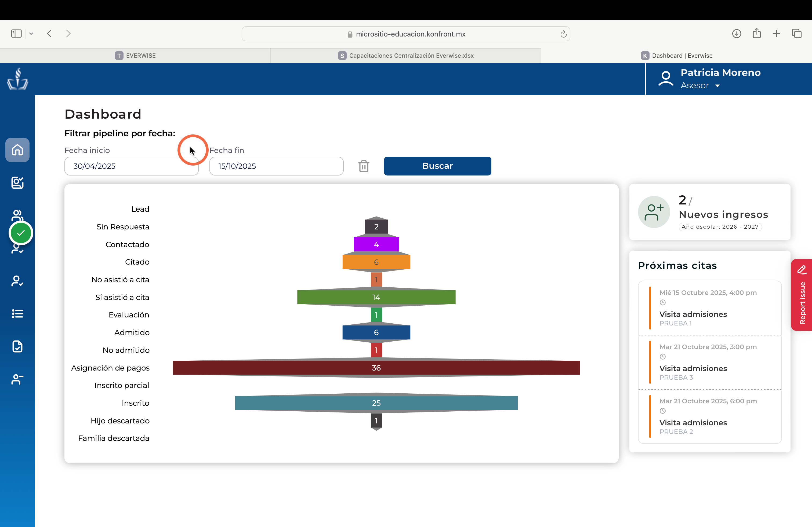Click the Próximas citas heading
Screen dimensions: 812x527
(x=677, y=266)
